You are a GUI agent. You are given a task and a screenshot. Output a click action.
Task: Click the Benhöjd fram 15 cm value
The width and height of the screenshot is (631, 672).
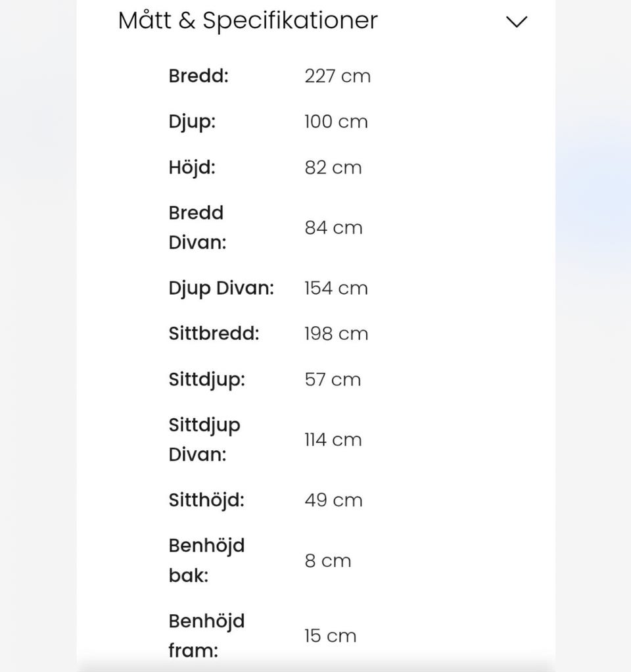coord(330,636)
